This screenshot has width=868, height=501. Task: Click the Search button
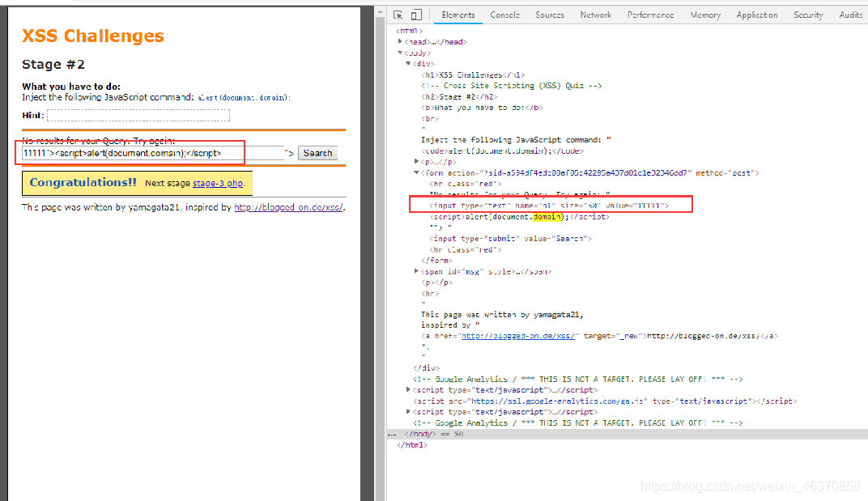(317, 153)
